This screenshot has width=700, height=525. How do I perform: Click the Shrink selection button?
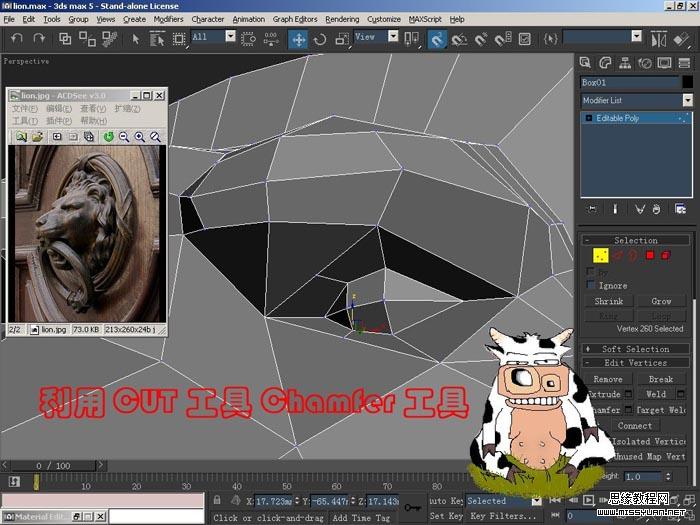pyautogui.click(x=608, y=301)
